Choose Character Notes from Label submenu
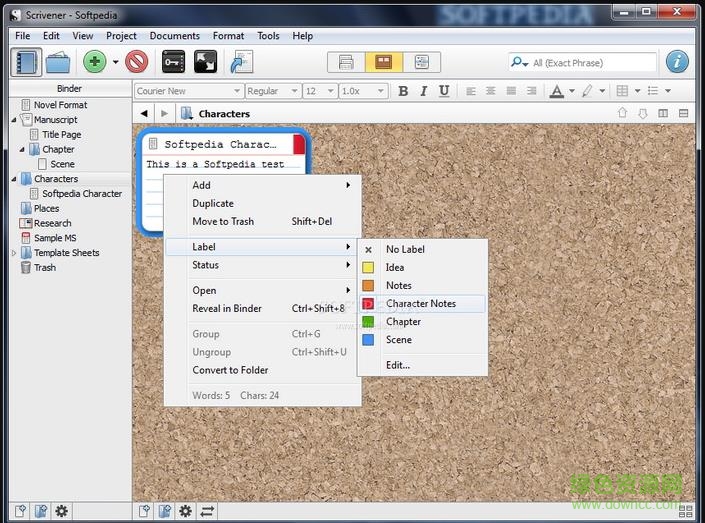Screen dimensions: 705x523 (x=421, y=303)
